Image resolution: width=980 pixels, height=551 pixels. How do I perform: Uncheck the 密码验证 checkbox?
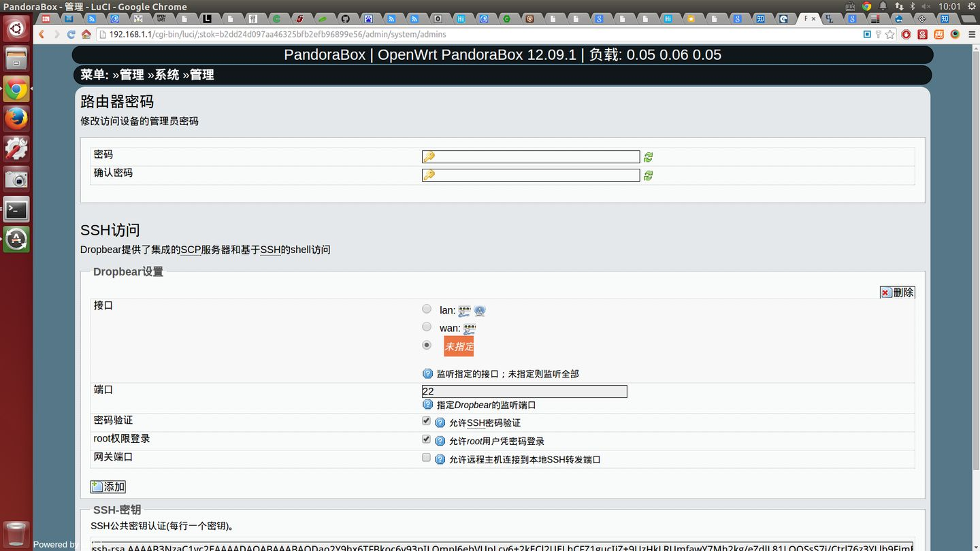(427, 421)
